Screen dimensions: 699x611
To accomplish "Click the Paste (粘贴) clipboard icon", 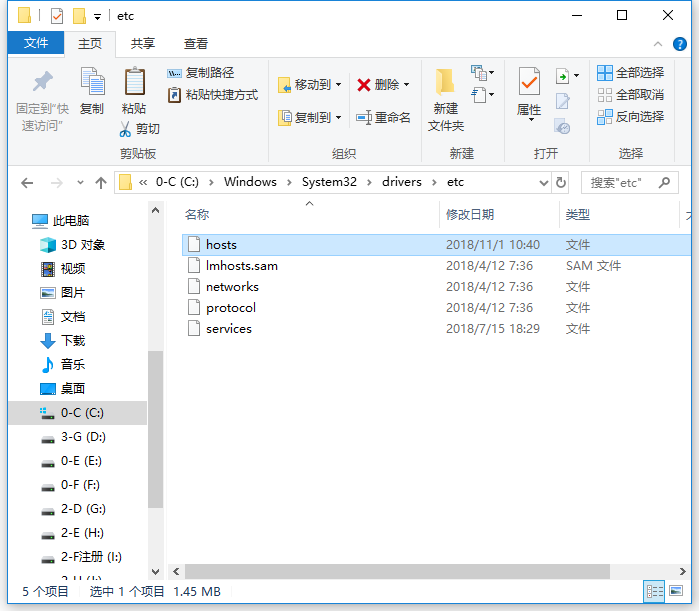I will (134, 82).
